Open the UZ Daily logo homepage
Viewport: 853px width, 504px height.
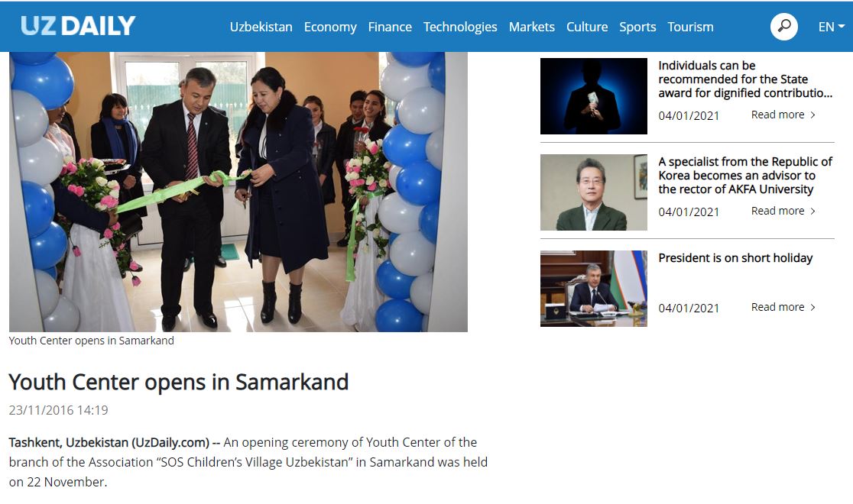[x=78, y=25]
